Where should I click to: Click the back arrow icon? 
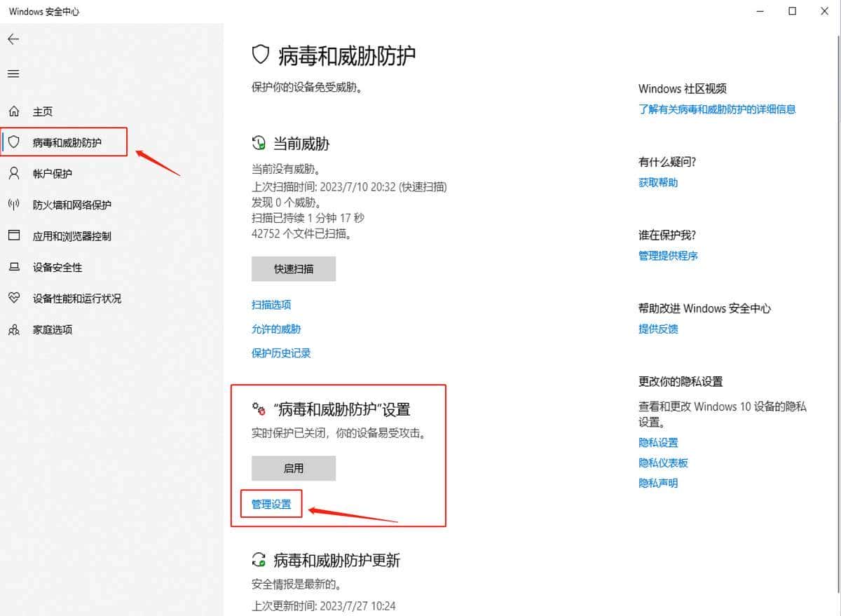[x=13, y=39]
